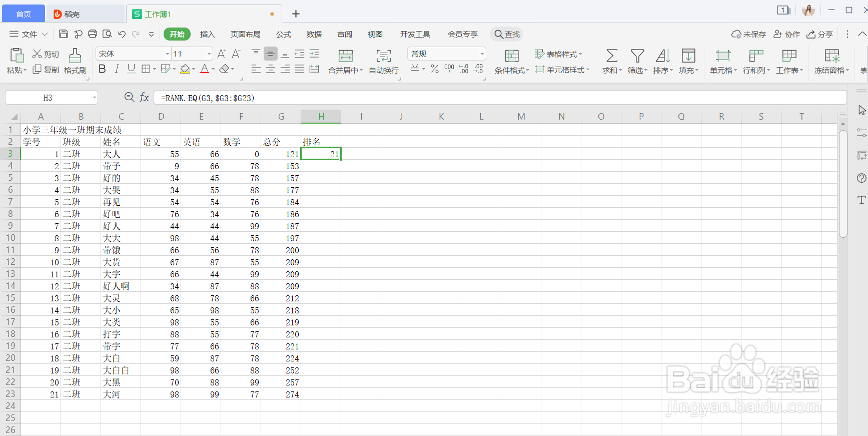Apply the red font color
Screen dimensions: 868x436
205,69
